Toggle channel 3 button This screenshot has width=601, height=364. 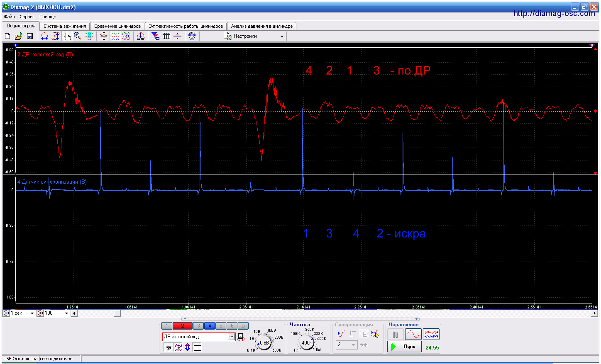198,326
